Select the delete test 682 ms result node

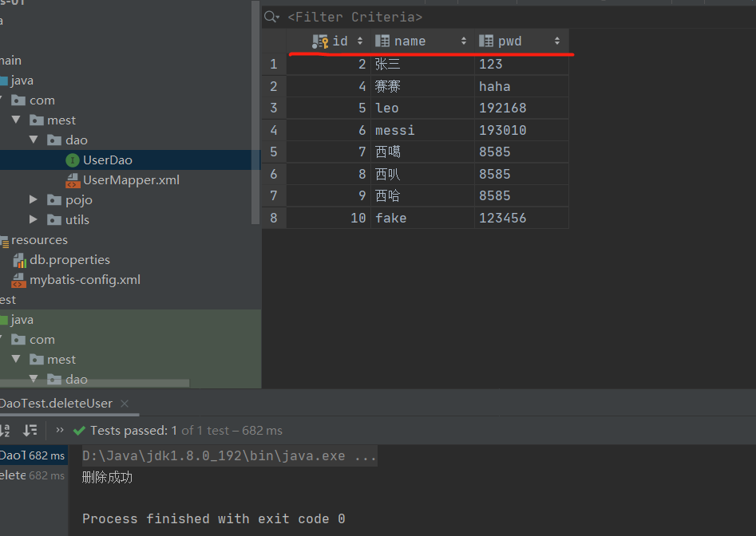pyautogui.click(x=34, y=475)
